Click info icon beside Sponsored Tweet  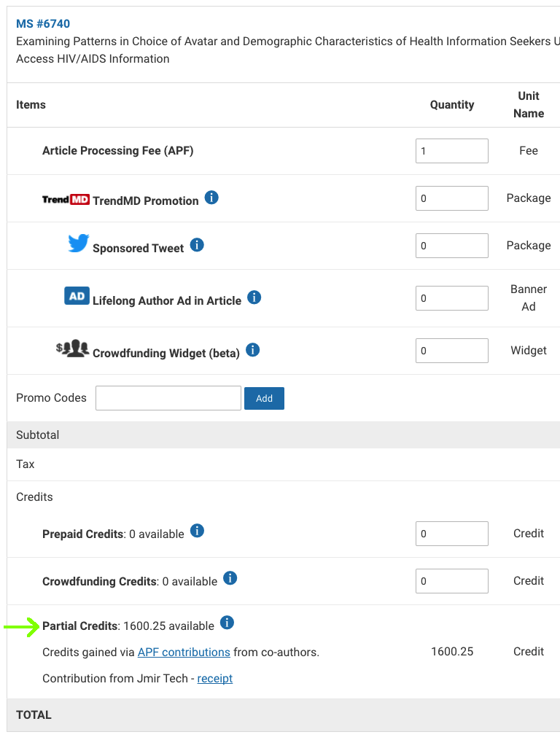pyautogui.click(x=197, y=245)
